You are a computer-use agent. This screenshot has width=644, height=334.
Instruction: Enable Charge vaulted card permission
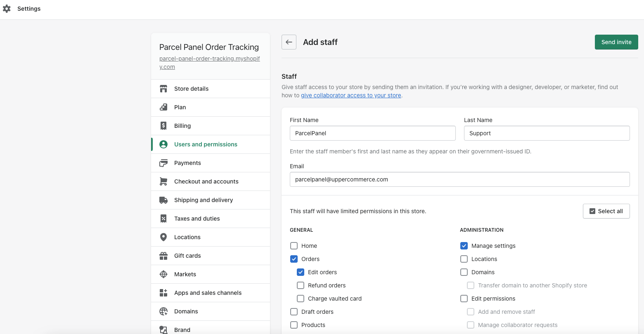point(301,299)
